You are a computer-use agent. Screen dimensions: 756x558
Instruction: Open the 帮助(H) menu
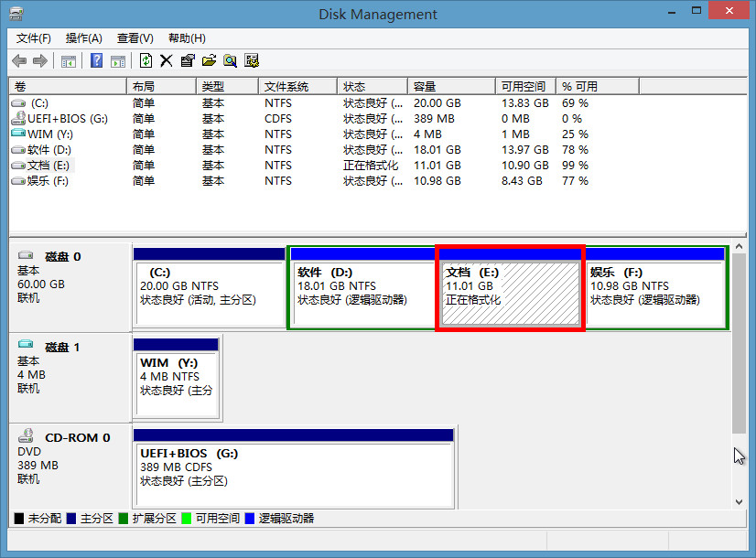point(187,38)
